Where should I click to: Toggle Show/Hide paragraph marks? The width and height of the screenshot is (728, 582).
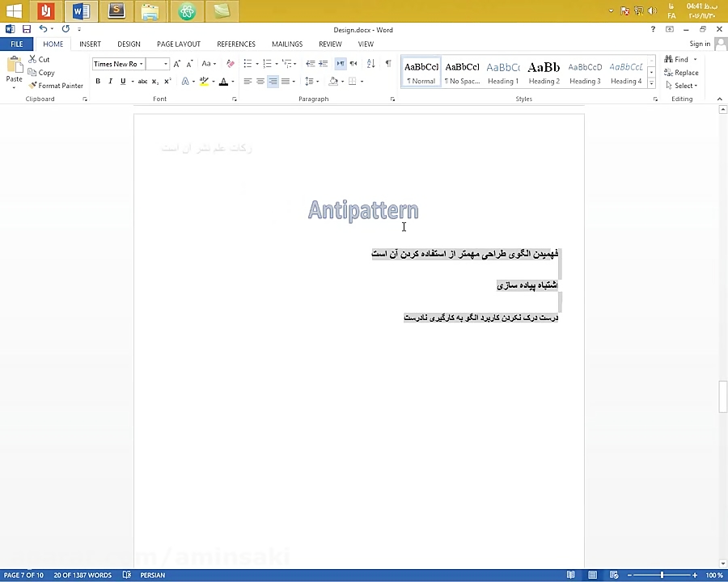click(x=387, y=64)
